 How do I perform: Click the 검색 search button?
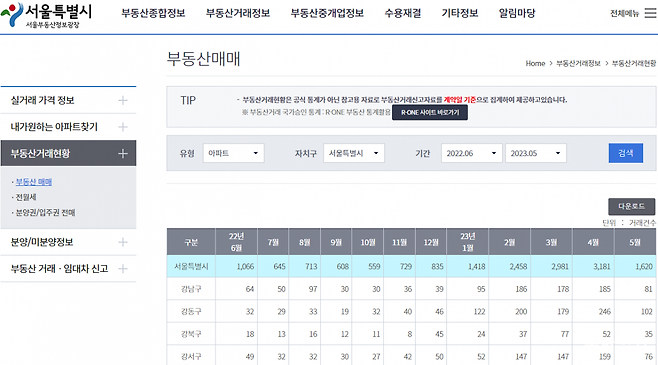(x=626, y=153)
